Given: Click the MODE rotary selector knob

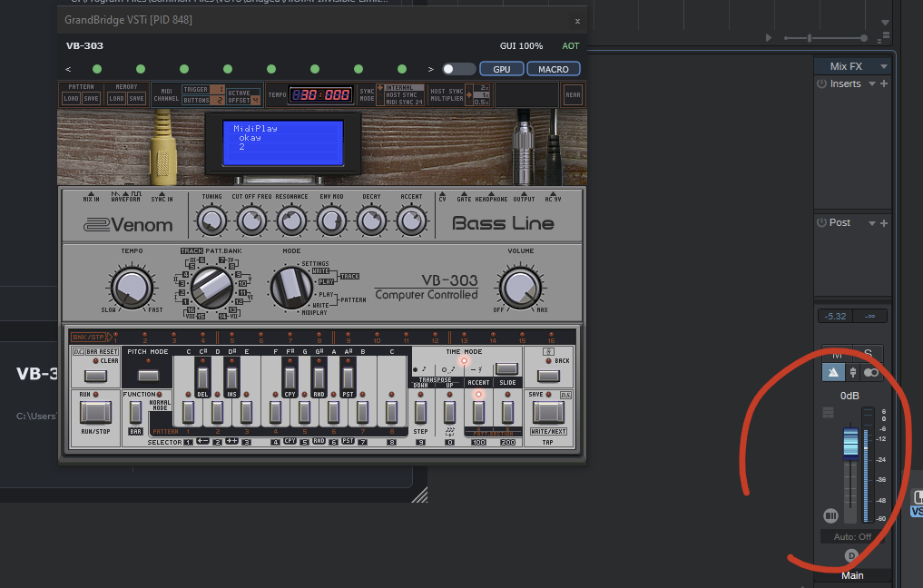Looking at the screenshot, I should 290,288.
